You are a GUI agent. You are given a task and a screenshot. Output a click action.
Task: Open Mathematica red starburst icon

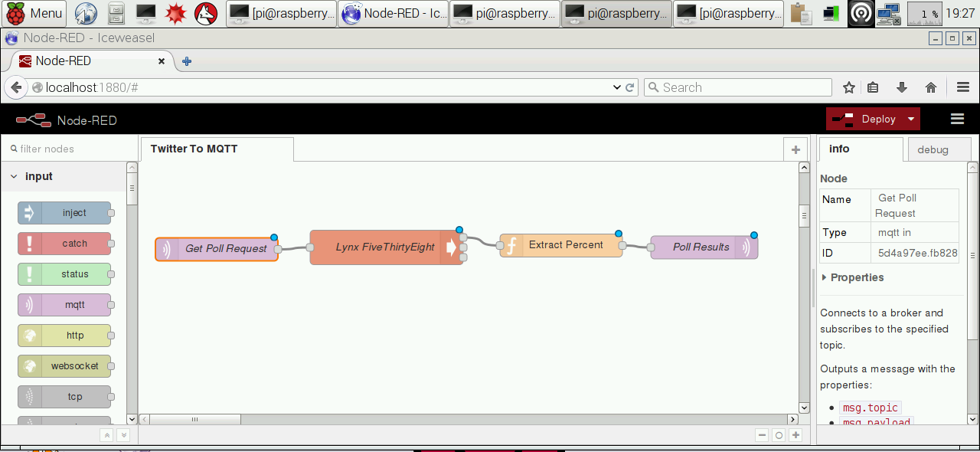pos(176,13)
